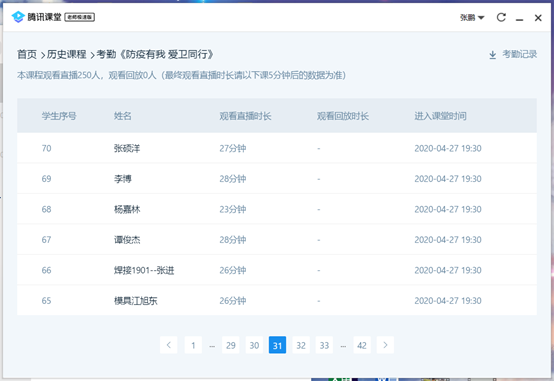Click the 姓名 column header
The height and width of the screenshot is (381, 554).
[x=123, y=116]
